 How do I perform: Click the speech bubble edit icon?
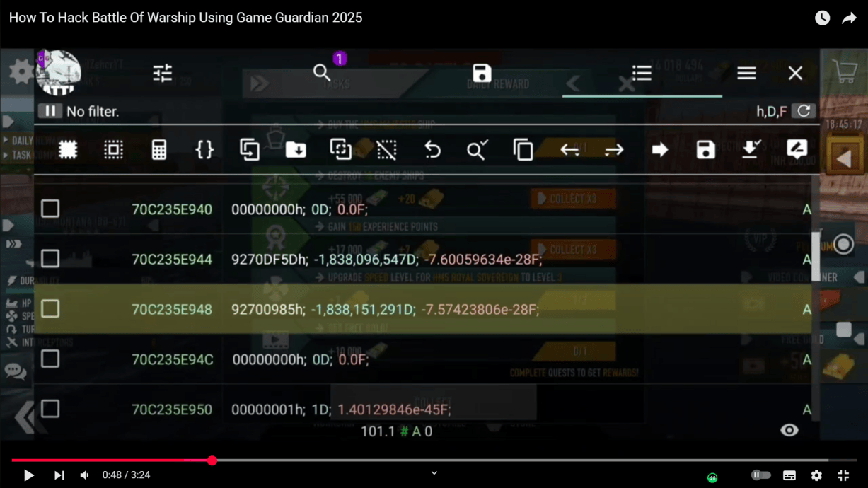pyautogui.click(x=797, y=149)
